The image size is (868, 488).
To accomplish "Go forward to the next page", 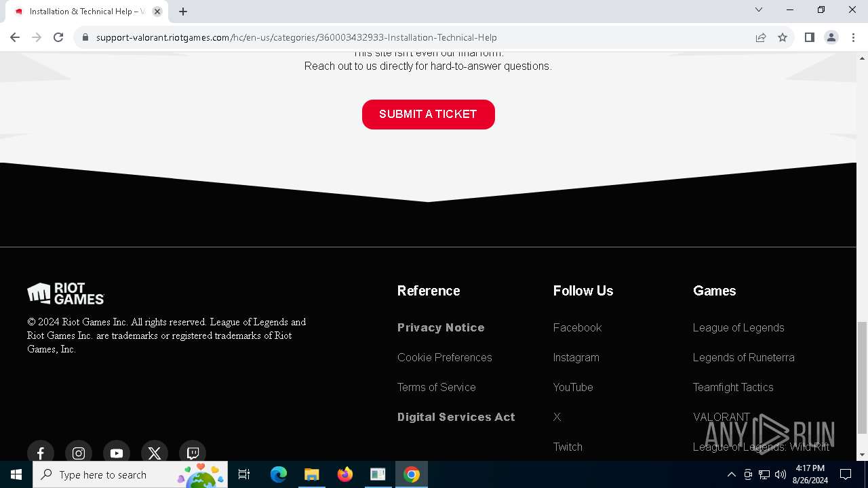I will (37, 37).
